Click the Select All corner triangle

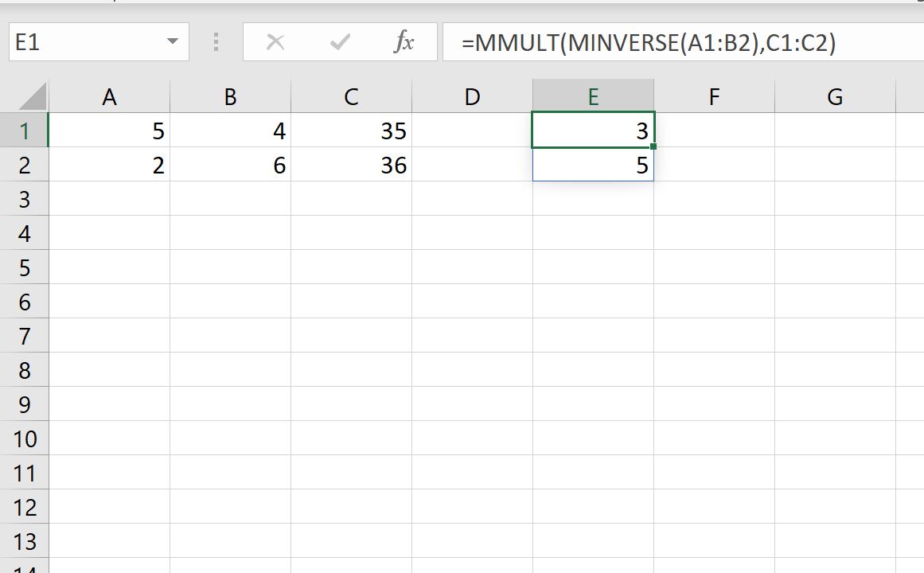(33, 97)
